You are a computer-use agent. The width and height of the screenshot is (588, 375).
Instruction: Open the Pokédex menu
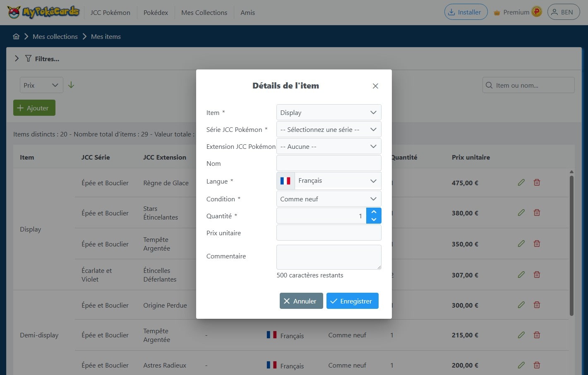click(156, 12)
